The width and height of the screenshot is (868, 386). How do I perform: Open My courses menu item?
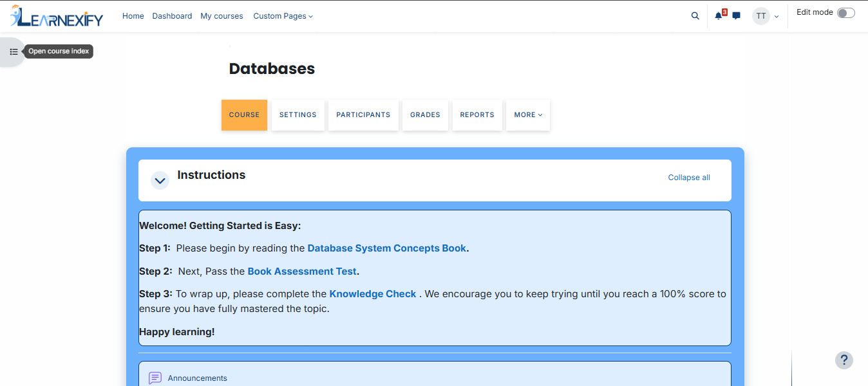(x=222, y=16)
